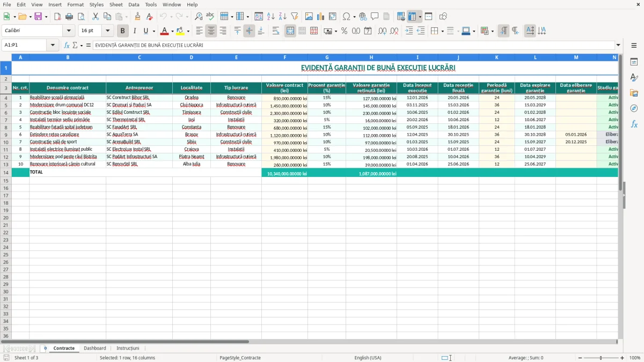
Task: Toggle Italic formatting
Action: pyautogui.click(x=135, y=31)
